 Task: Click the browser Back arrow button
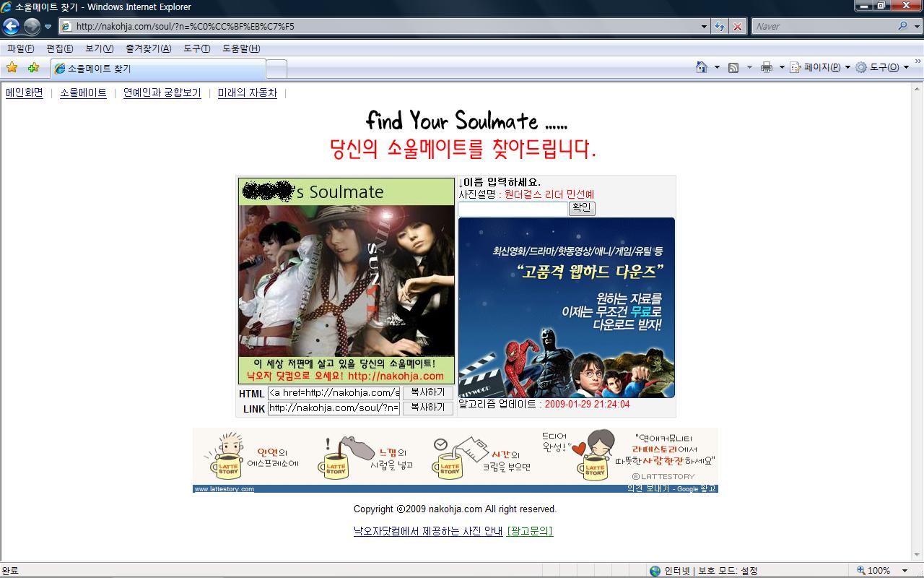pos(12,27)
